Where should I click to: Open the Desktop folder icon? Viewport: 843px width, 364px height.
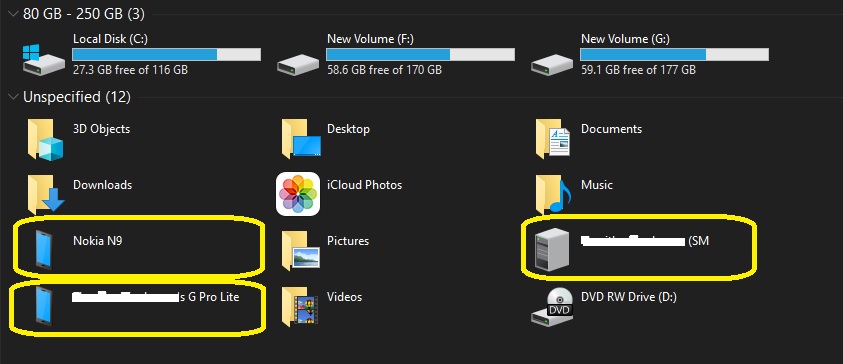(301, 139)
